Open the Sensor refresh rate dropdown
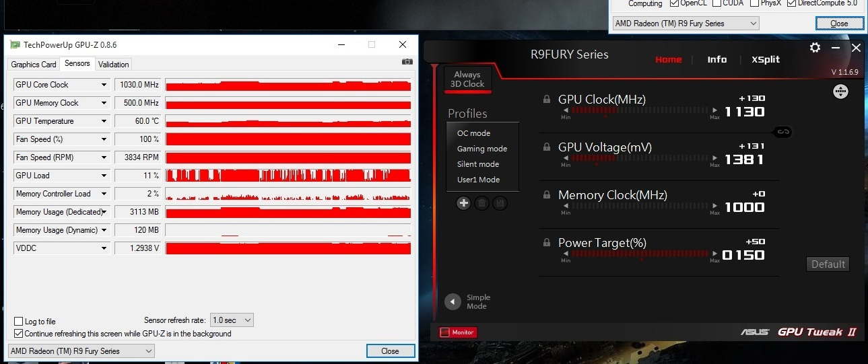868x364 pixels. pyautogui.click(x=232, y=320)
